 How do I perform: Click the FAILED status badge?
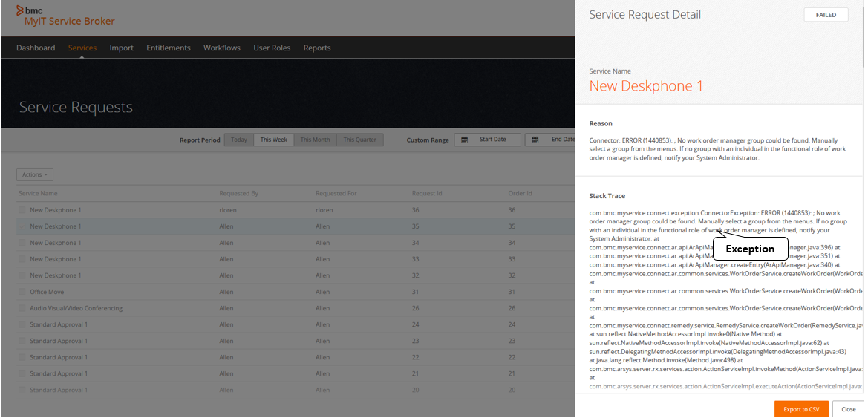(x=826, y=15)
